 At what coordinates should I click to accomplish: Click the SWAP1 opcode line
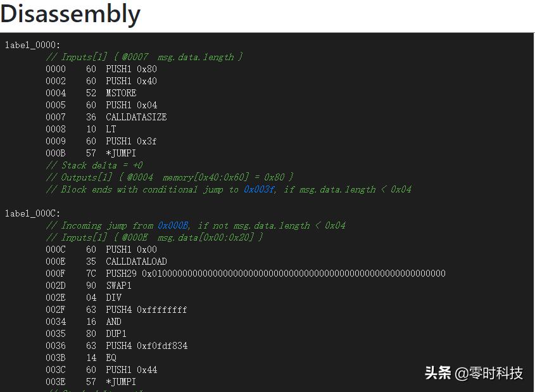click(118, 286)
